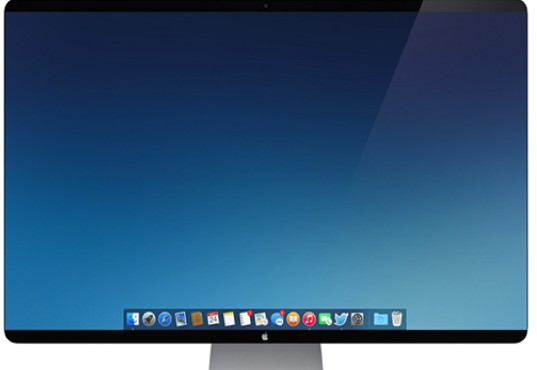The height and width of the screenshot is (370, 537).
Task: Open Calendar showing date 24
Action: point(213,319)
